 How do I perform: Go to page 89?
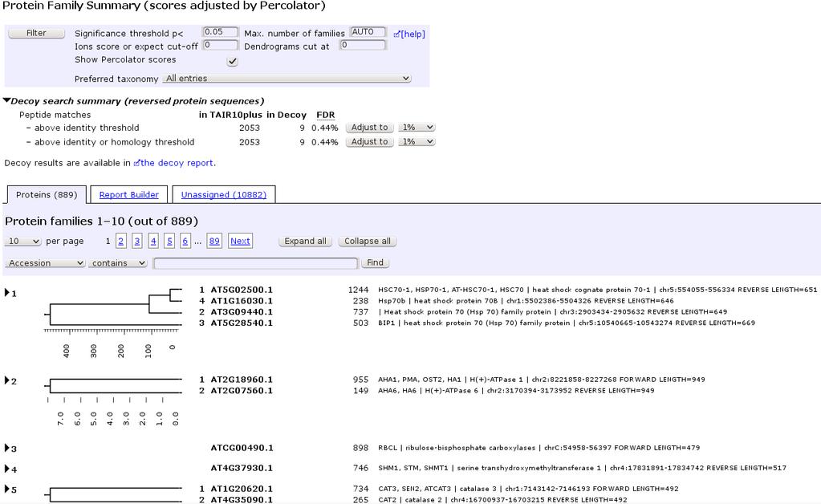pyautogui.click(x=214, y=241)
